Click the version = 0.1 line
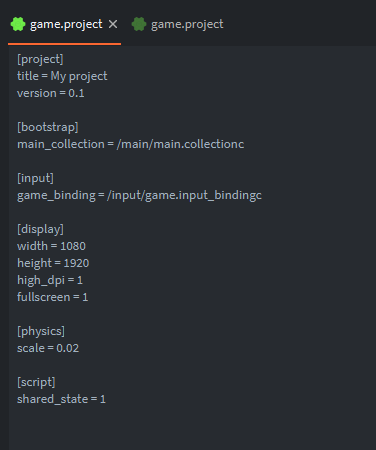The width and height of the screenshot is (376, 450). (x=51, y=93)
